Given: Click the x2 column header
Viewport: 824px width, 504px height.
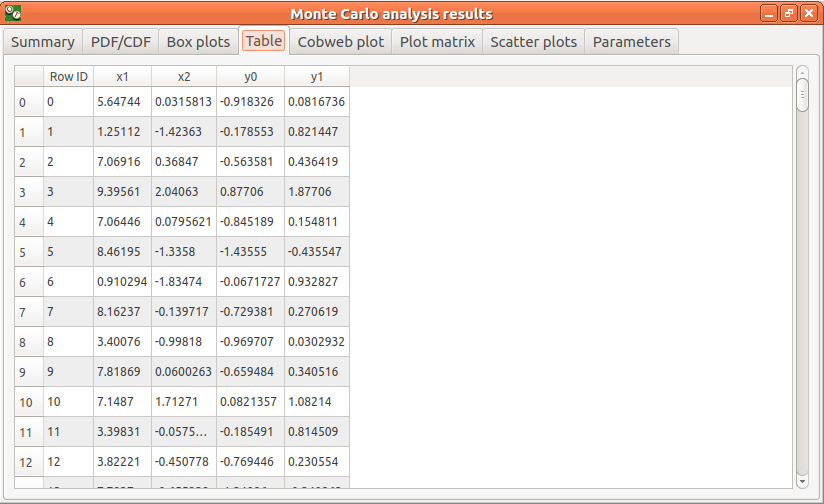Looking at the screenshot, I should coord(183,76).
